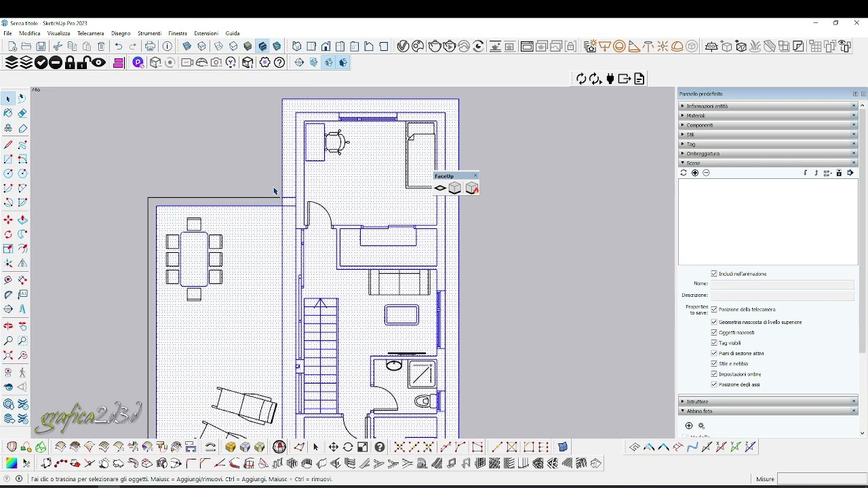Open scene view options dropdown icon
This screenshot has height=488, width=868.
[827, 173]
